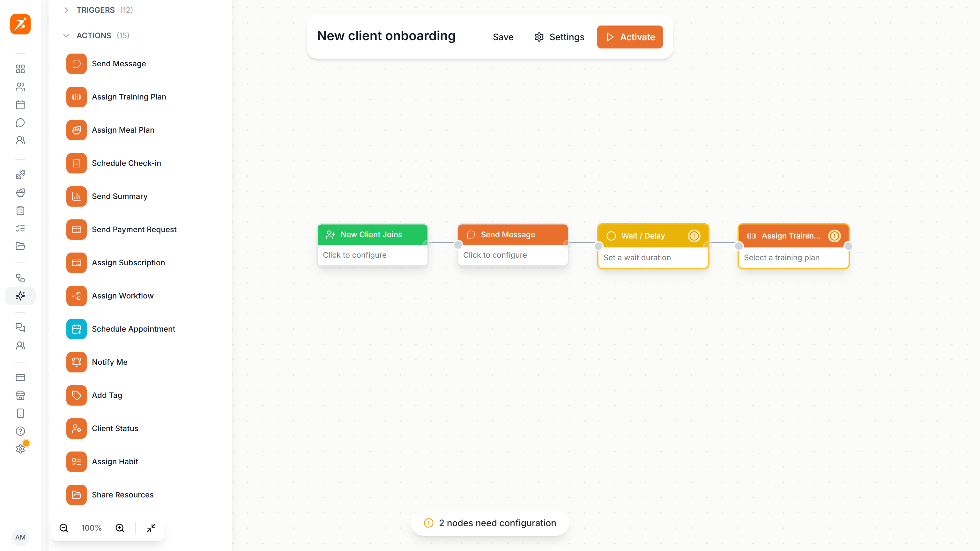Select the Schedule Check-in clipboard icon
This screenshot has width=980, height=551.
click(x=77, y=163)
